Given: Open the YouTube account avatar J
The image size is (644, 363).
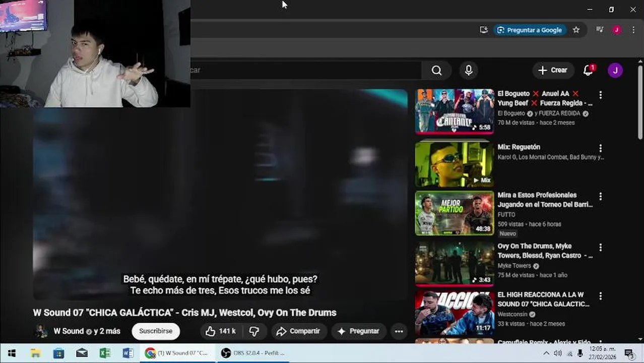Looking at the screenshot, I should (x=615, y=71).
